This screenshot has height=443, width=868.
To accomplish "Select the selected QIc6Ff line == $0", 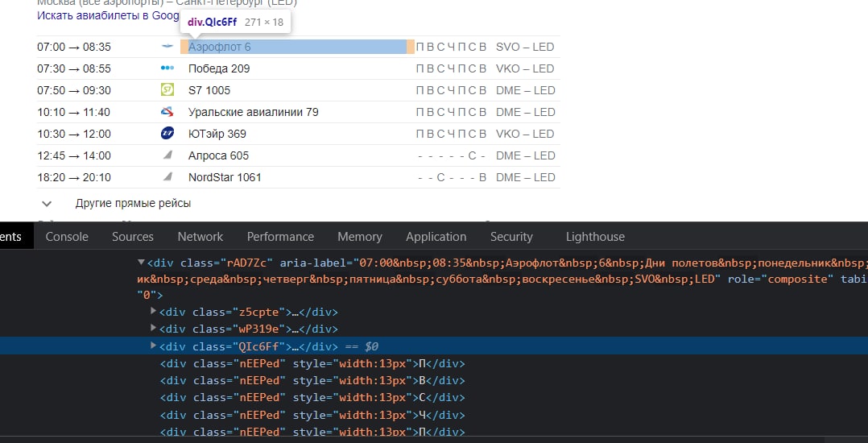I will coord(434,346).
